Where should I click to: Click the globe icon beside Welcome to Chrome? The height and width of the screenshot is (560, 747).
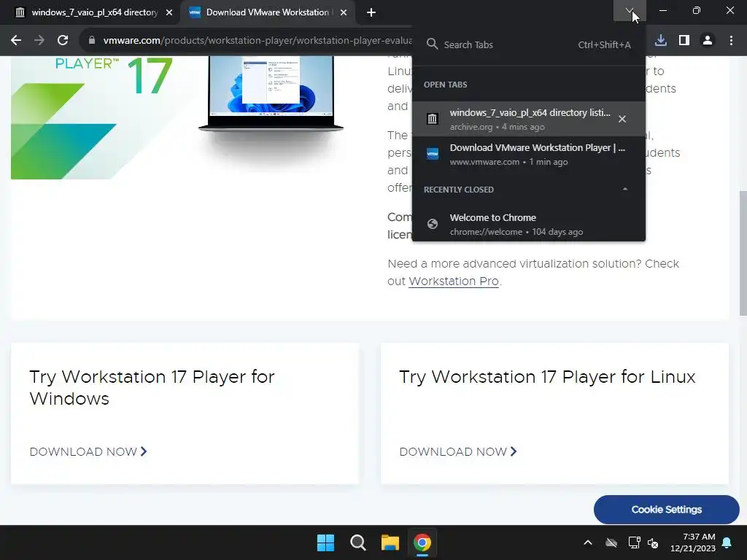click(x=432, y=224)
